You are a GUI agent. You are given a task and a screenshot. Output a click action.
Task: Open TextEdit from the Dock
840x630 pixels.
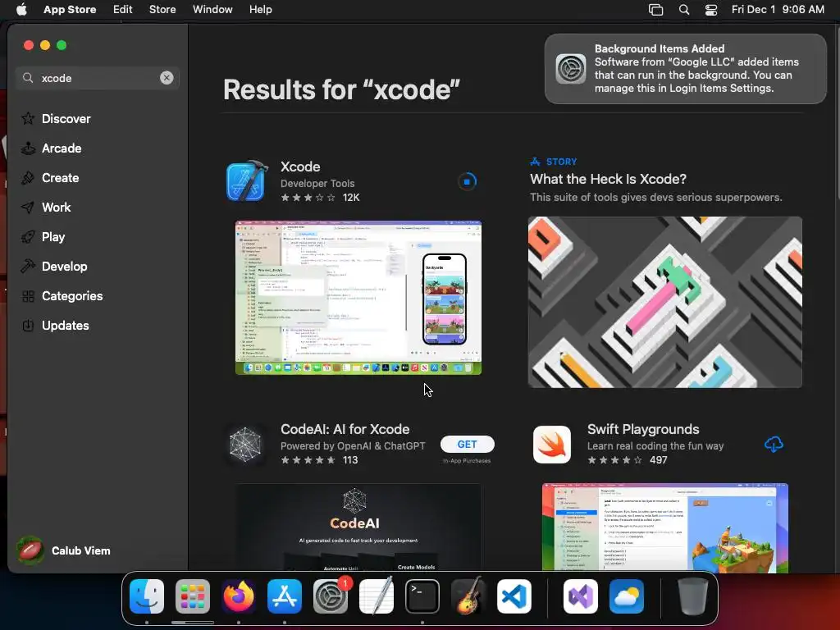click(377, 596)
